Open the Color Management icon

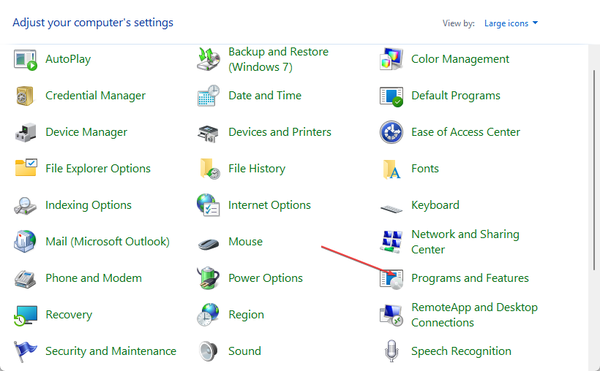tap(391, 59)
